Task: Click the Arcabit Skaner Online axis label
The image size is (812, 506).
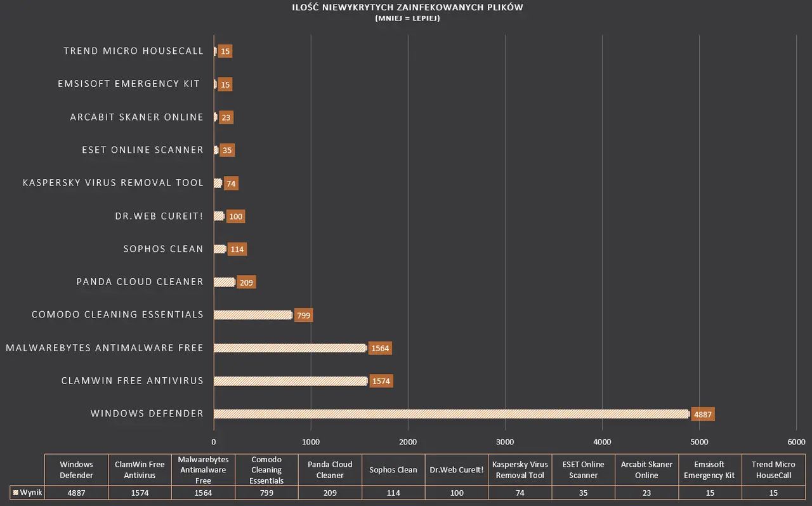Action: tap(137, 117)
